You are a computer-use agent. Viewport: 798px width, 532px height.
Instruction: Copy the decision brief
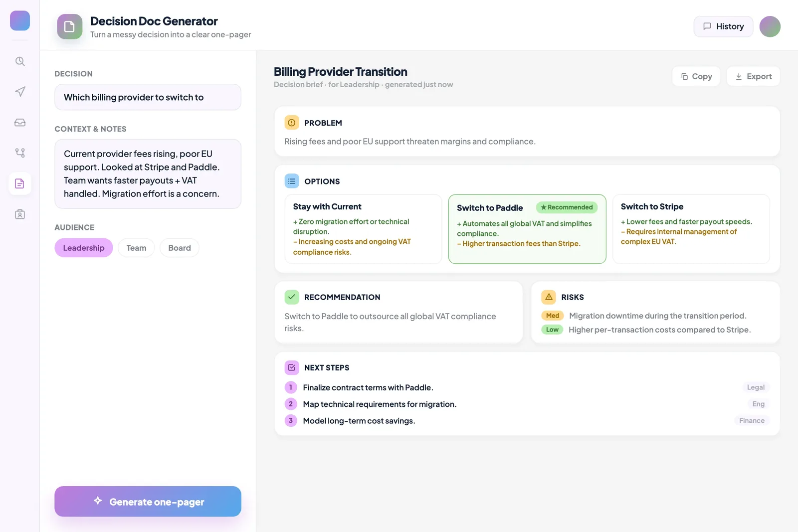coord(696,76)
